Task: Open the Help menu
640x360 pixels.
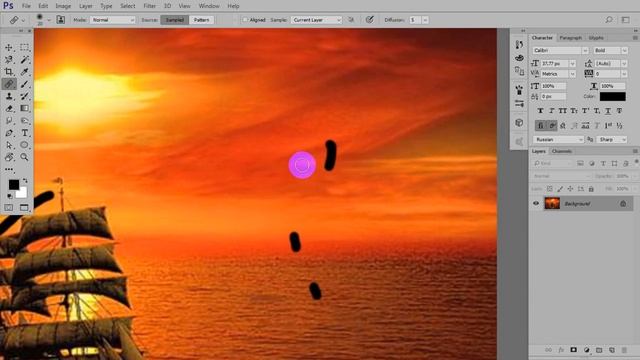Action: pyautogui.click(x=233, y=6)
